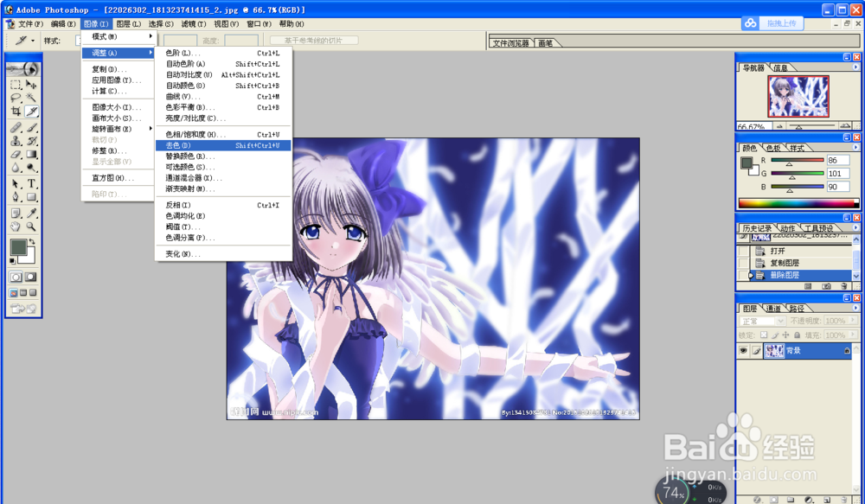The image size is (865, 504).
Task: Toggle visibility eye of 背景 layer
Action: (743, 351)
